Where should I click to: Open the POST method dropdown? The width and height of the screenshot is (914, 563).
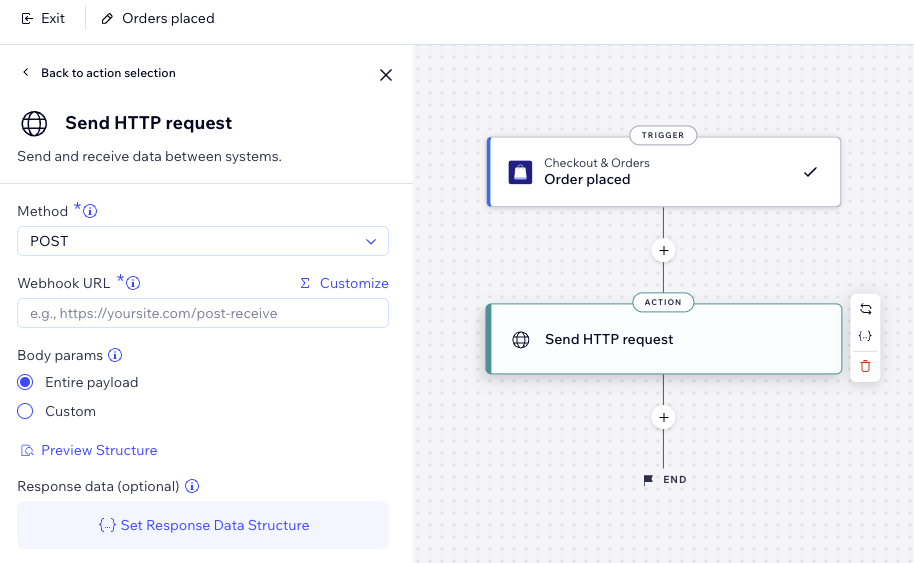pos(203,241)
